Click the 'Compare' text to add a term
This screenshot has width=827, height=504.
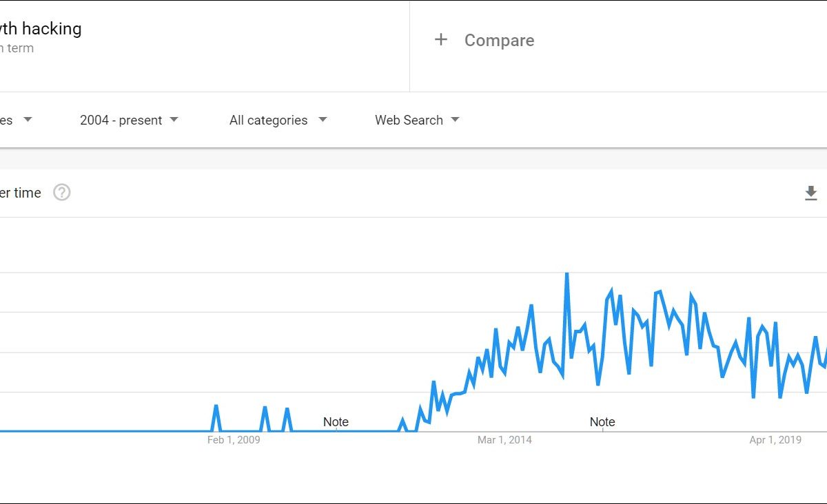click(499, 41)
